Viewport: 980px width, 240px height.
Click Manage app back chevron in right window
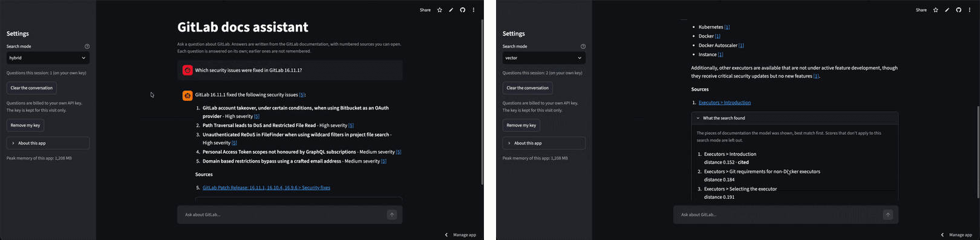point(942,235)
